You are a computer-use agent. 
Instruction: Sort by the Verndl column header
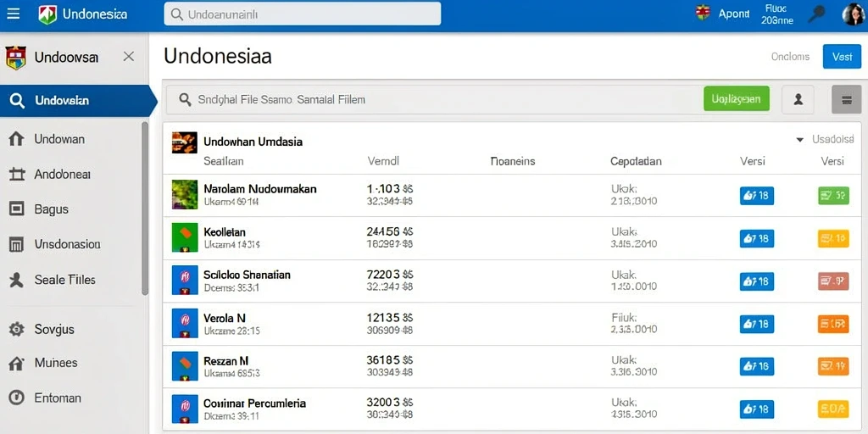[x=383, y=162]
